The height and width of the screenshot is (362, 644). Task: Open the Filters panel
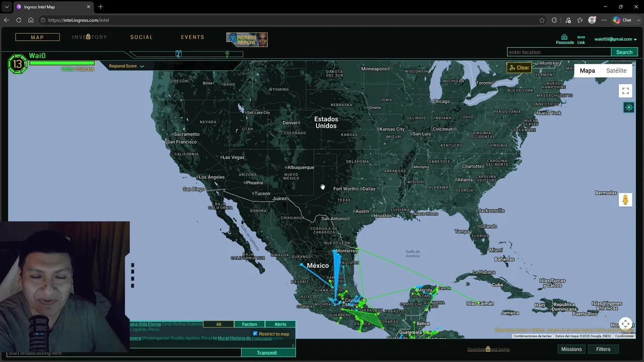(603, 349)
